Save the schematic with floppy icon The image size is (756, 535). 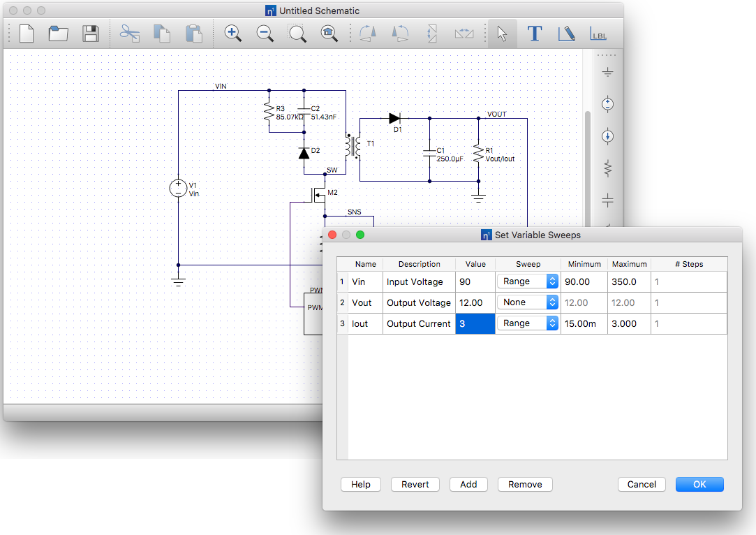point(91,34)
